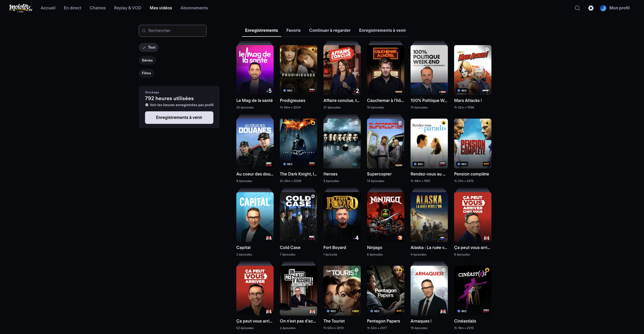The image size is (644, 334).
Task: Open The Dark Knight poster
Action: click(298, 143)
